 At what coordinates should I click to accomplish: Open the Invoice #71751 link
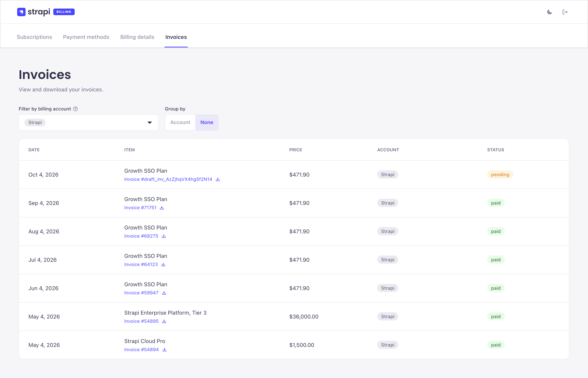[x=140, y=208]
